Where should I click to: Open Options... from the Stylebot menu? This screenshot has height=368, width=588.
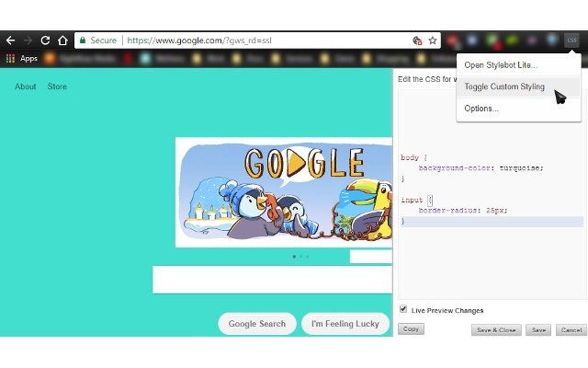518,109
